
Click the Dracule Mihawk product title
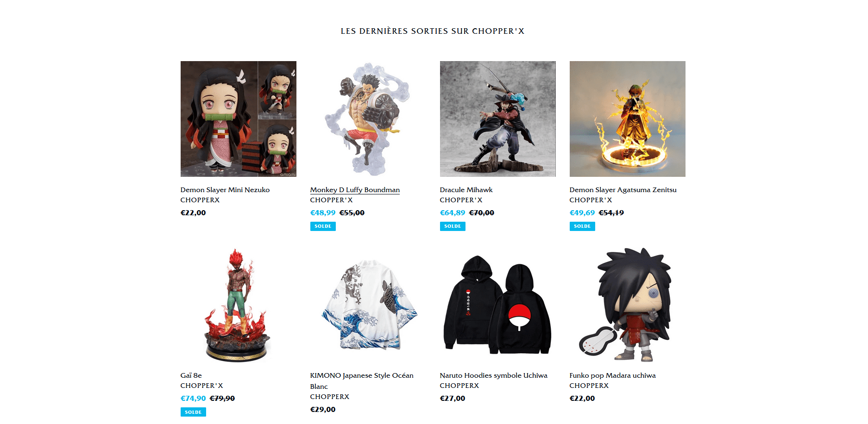tap(466, 190)
